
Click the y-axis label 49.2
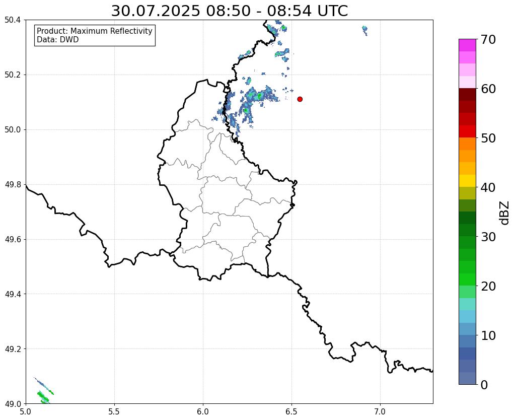pyautogui.click(x=13, y=349)
